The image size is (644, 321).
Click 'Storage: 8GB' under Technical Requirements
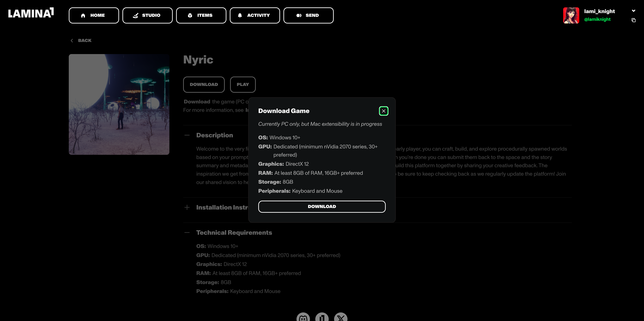[213, 282]
